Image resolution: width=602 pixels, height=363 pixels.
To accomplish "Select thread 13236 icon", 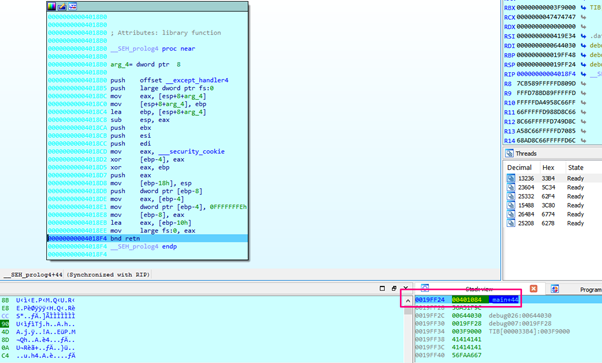I will 511,178.
